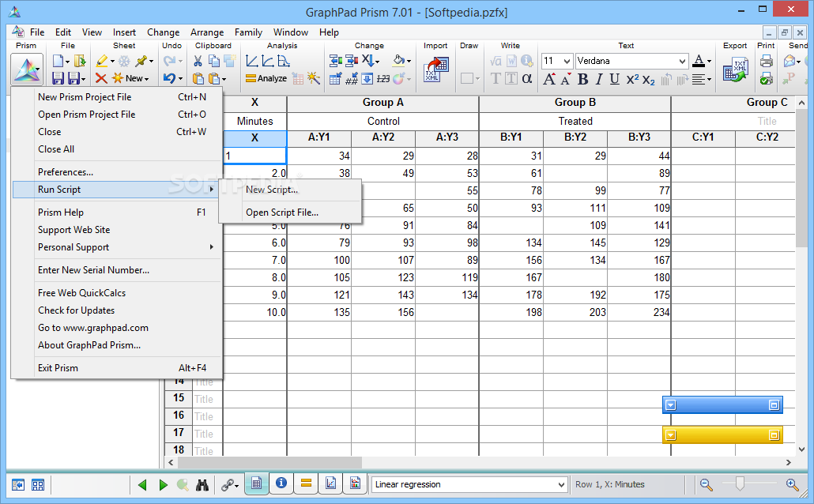Click the horizontal scrollbar thumb

pyautogui.click(x=269, y=462)
